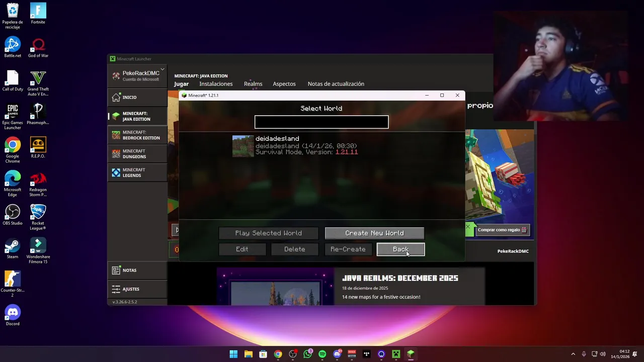Switch to the Notas de actualización tab
The width and height of the screenshot is (644, 362).
pos(336,84)
